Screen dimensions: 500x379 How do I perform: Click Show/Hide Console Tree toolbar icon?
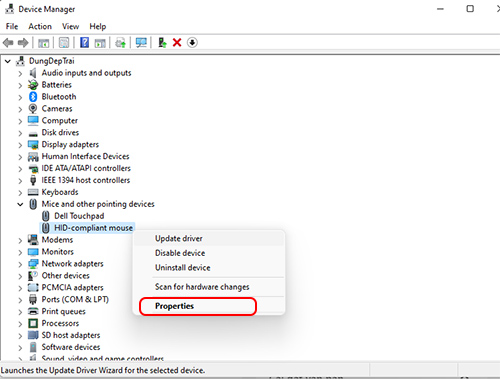[x=43, y=43]
